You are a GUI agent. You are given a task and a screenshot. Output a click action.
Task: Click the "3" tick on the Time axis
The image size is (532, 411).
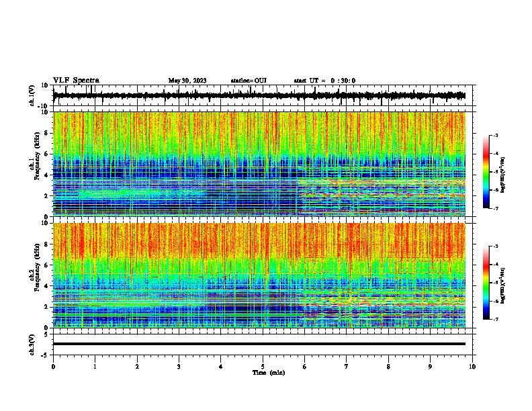(179, 367)
